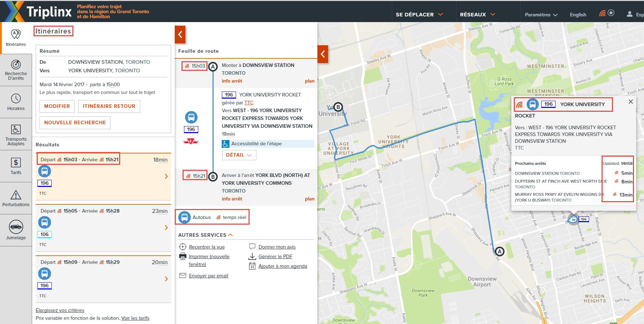Open the Perturbations sidebar tab
This screenshot has width=644, height=324.
[x=16, y=198]
